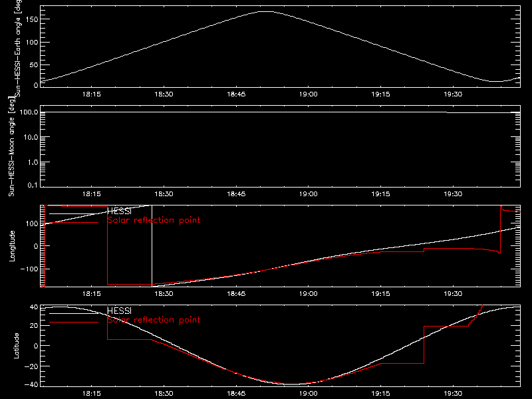Select 'Solar reflection point' legend in Longitude plot
Image resolution: width=532 pixels, height=399 pixels.
coord(154,220)
